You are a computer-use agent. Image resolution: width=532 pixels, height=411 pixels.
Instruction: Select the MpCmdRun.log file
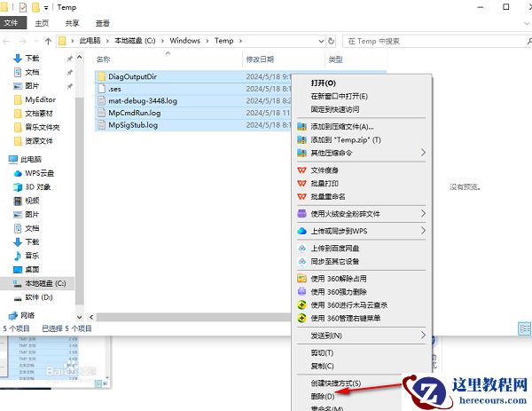point(135,113)
